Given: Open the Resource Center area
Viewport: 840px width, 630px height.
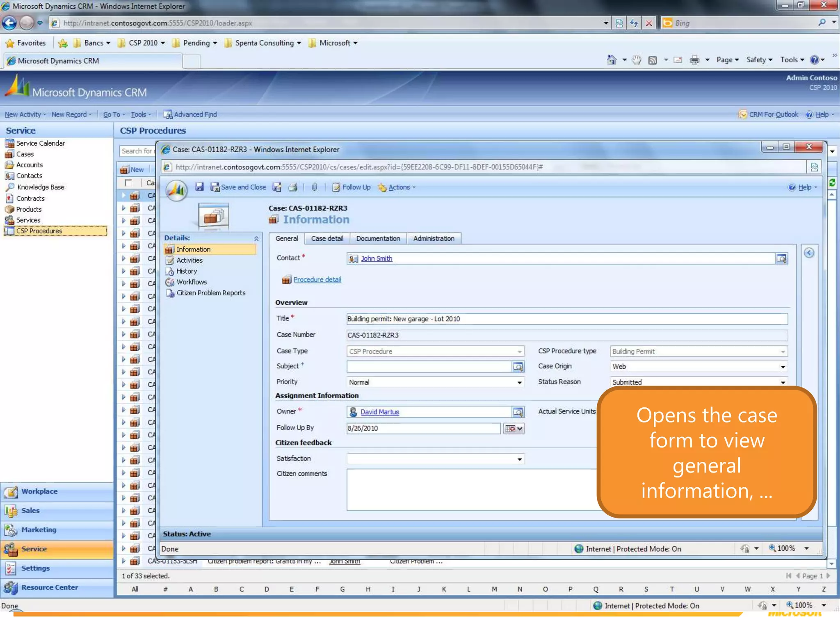Looking at the screenshot, I should point(57,587).
